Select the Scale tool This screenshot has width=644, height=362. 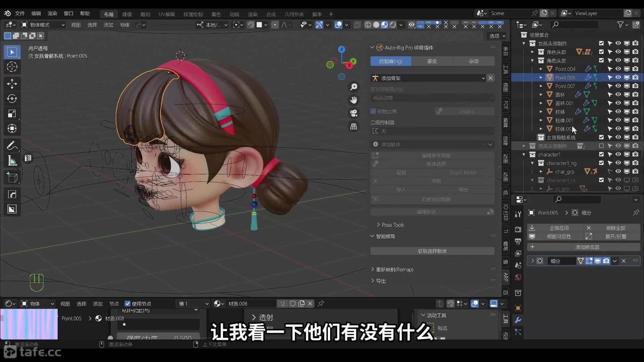pyautogui.click(x=12, y=114)
